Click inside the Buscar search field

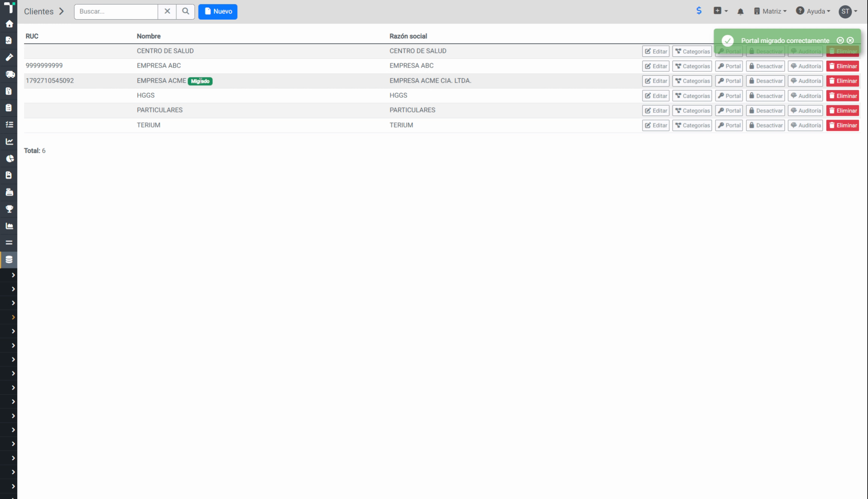pyautogui.click(x=116, y=11)
